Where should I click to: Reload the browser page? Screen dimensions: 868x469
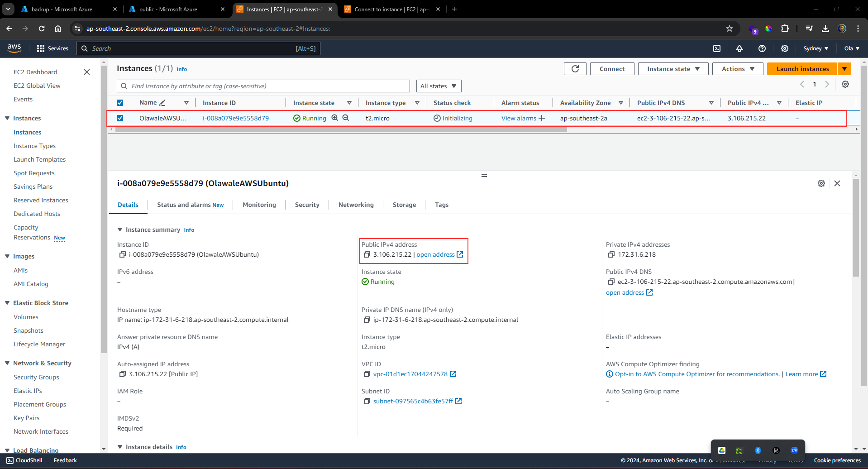[x=42, y=29]
